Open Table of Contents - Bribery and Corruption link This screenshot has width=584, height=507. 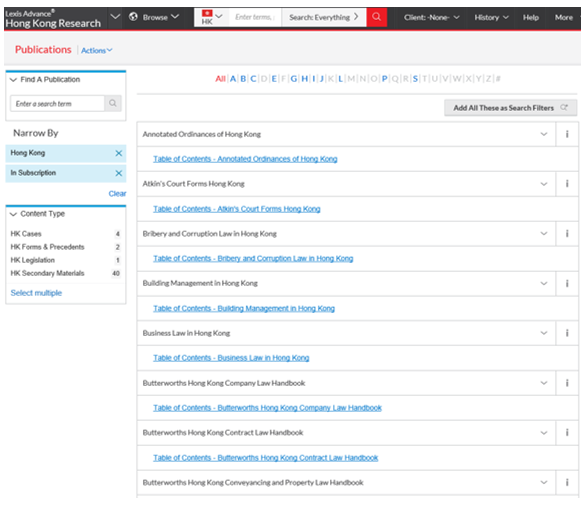[x=253, y=259]
